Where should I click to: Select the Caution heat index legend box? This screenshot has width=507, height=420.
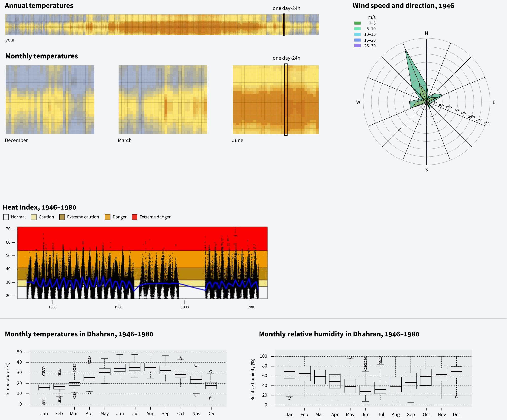point(34,217)
